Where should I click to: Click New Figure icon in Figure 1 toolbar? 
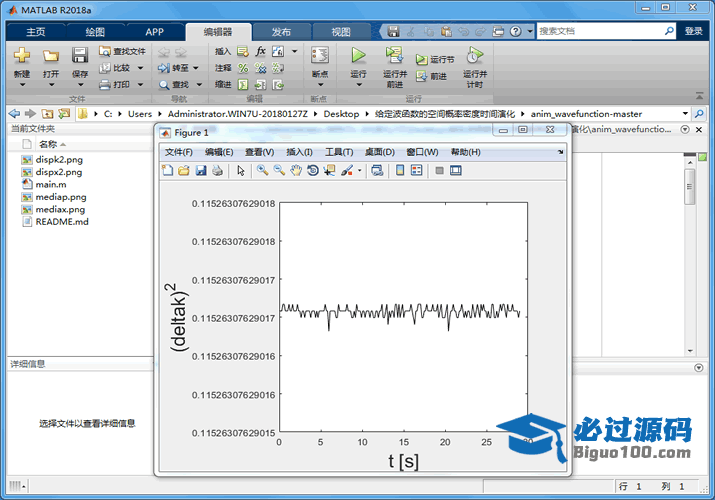(x=167, y=170)
